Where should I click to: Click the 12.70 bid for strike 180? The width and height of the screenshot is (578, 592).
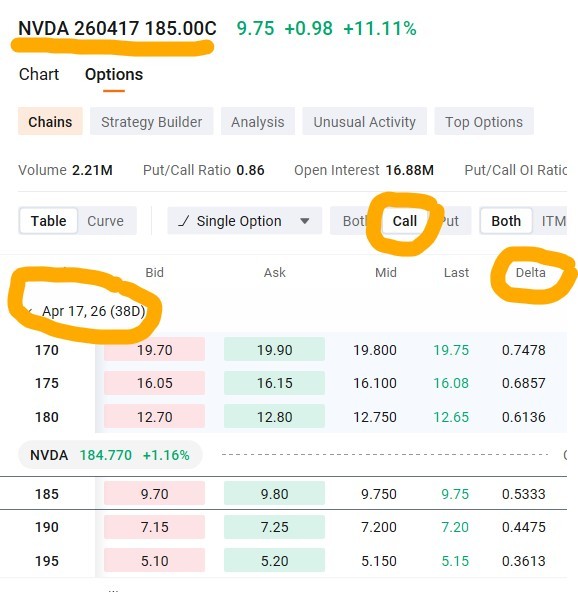154,417
